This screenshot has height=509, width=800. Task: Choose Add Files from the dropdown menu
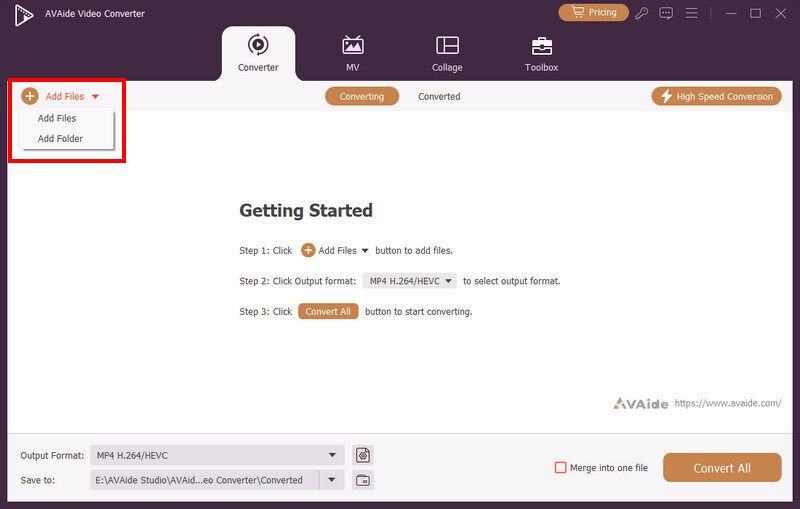[x=57, y=118]
